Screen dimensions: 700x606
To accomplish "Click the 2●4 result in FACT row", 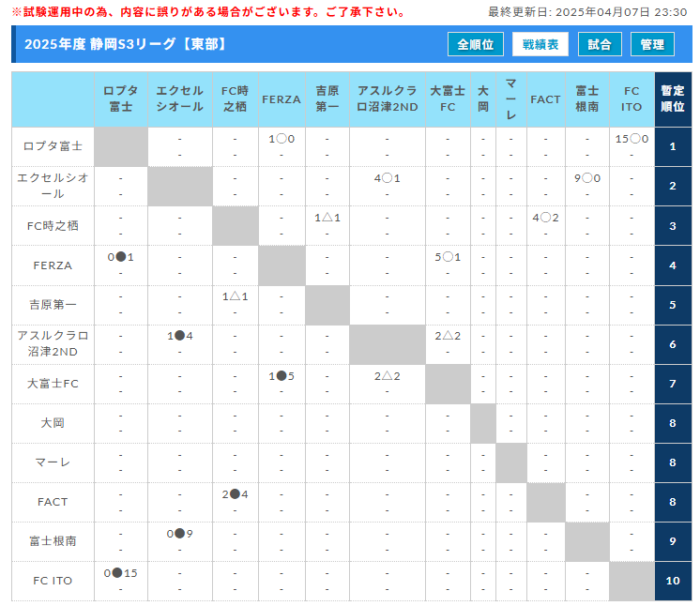I will [x=236, y=494].
